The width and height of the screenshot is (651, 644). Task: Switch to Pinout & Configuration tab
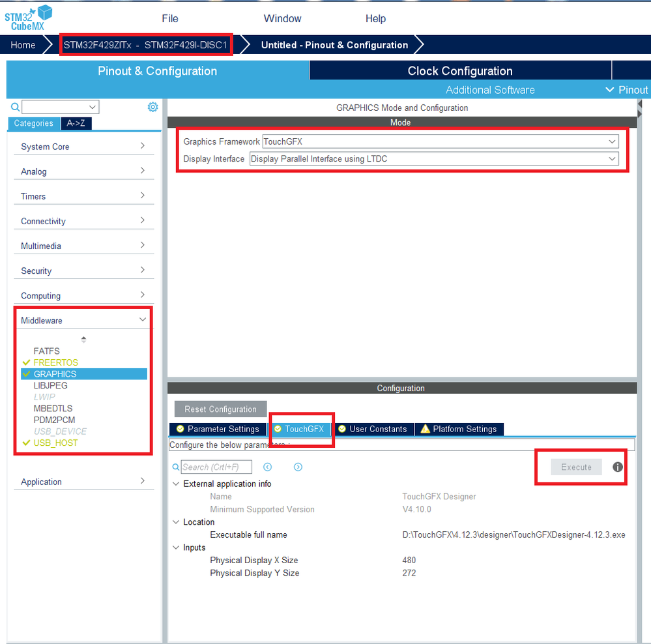[157, 71]
